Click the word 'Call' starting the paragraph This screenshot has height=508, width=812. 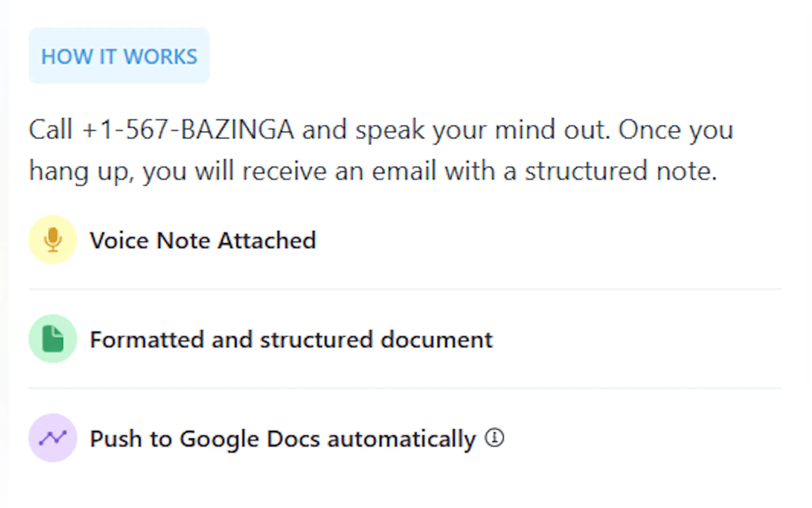[51, 130]
